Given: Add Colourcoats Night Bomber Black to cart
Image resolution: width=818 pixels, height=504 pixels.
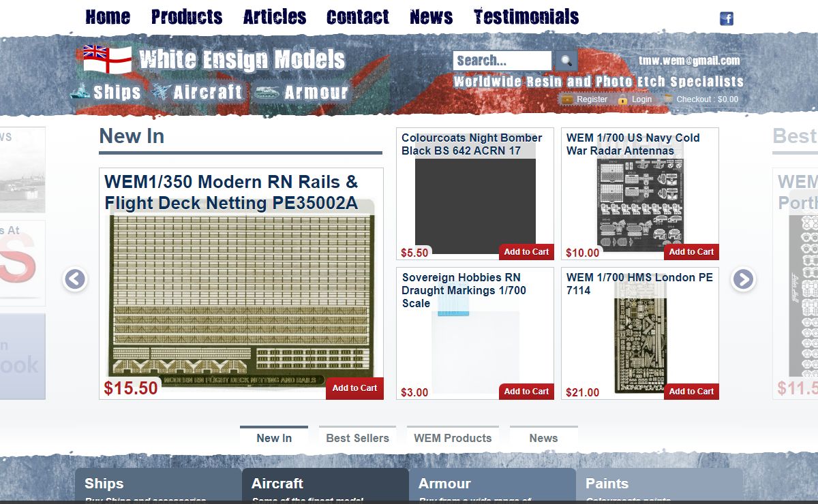Looking at the screenshot, I should coord(526,252).
